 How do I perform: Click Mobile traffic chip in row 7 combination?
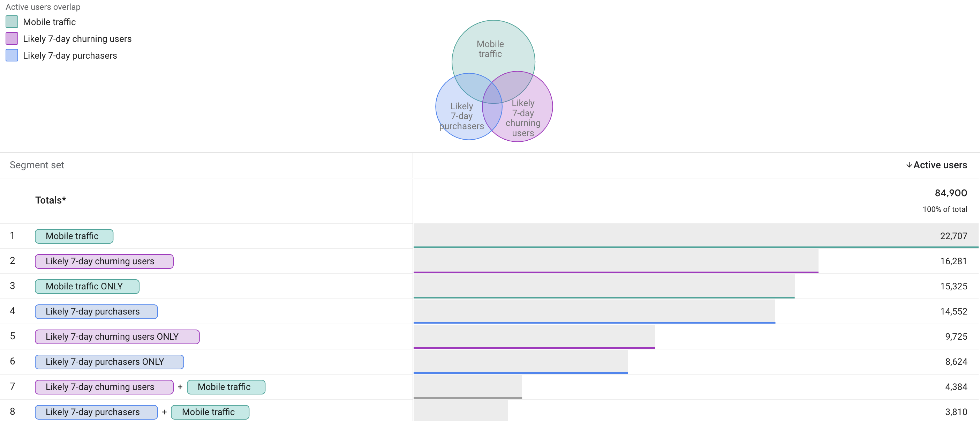point(226,387)
